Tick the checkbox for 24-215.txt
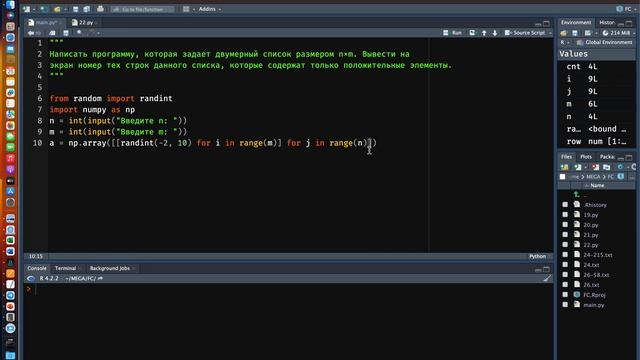The image size is (640, 360). coord(565,255)
